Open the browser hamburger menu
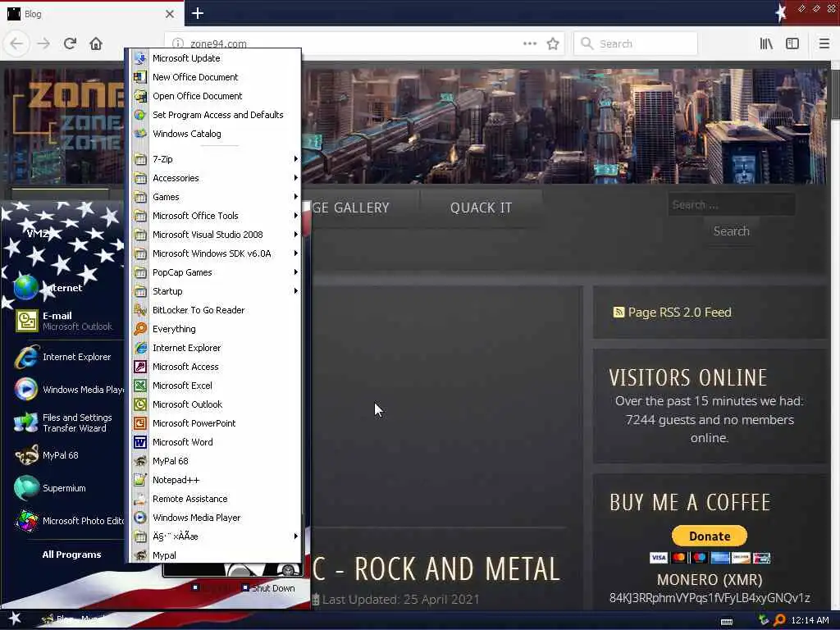840x630 pixels. [824, 43]
